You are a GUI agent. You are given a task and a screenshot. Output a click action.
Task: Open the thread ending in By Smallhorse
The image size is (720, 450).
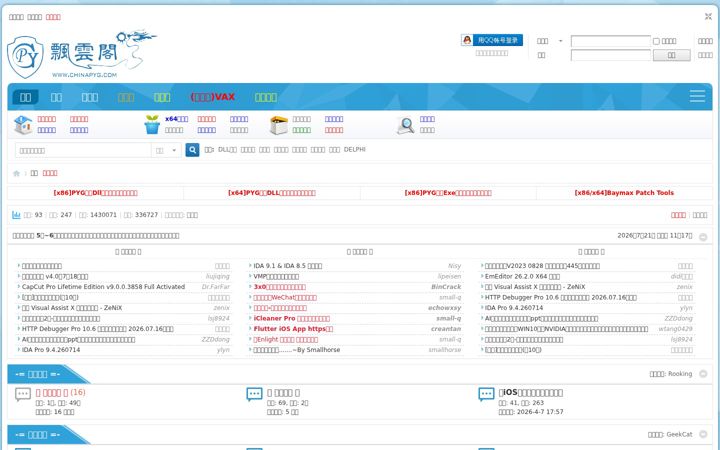297,350
